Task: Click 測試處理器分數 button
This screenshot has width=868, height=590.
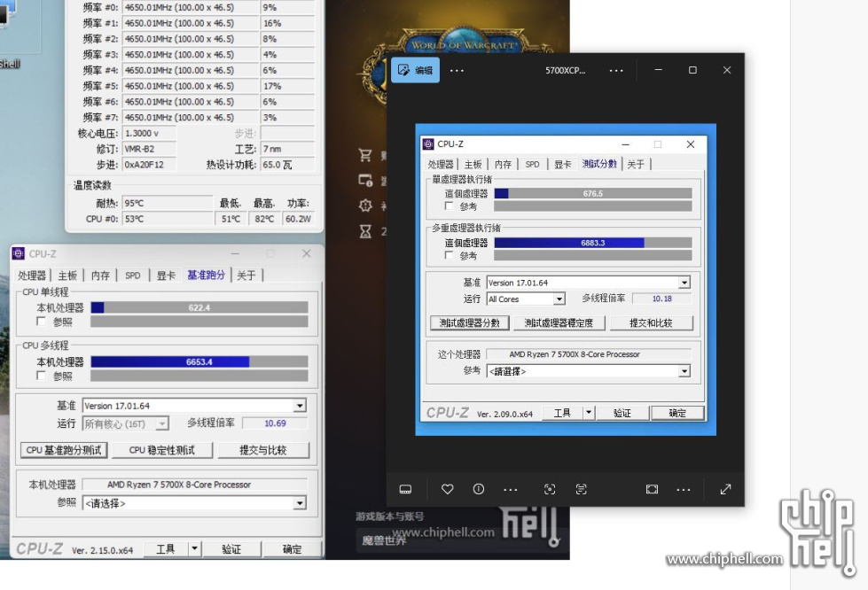Action: tap(469, 323)
